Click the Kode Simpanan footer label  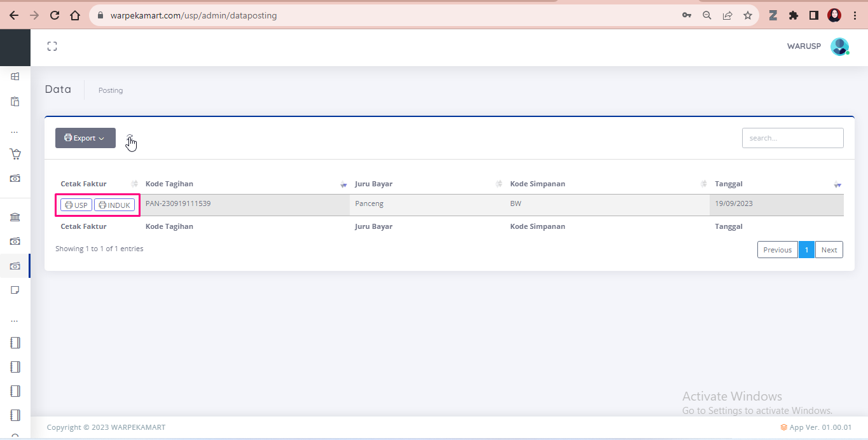point(537,226)
